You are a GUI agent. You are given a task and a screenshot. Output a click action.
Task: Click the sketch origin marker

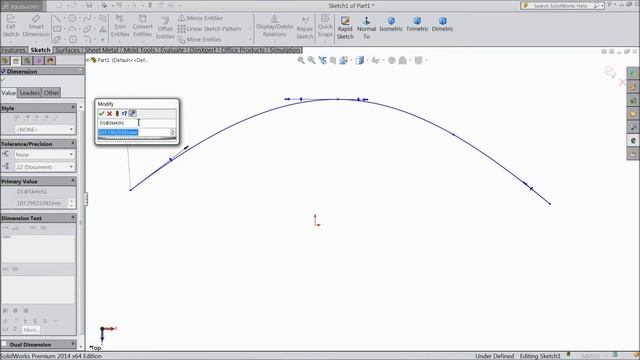316,220
